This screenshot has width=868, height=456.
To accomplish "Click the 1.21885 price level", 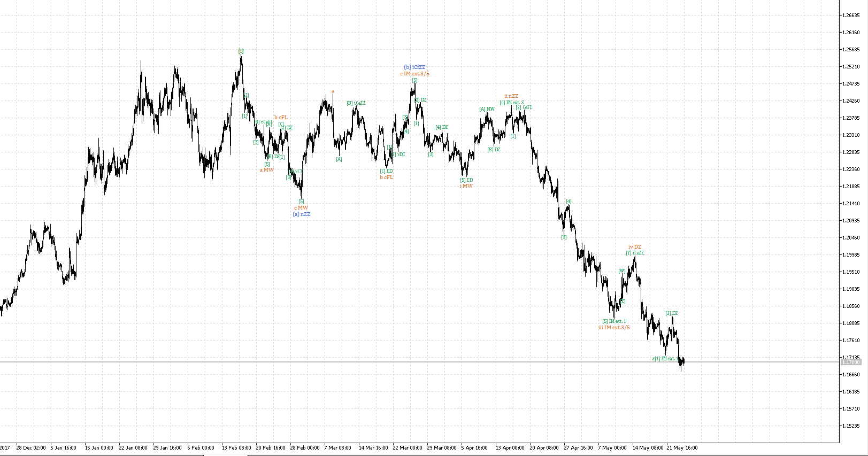I will click(x=851, y=187).
